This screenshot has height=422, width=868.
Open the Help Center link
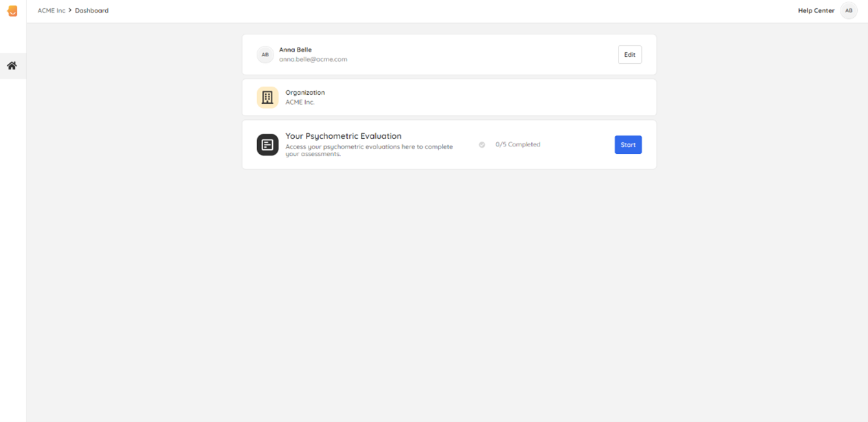click(816, 11)
